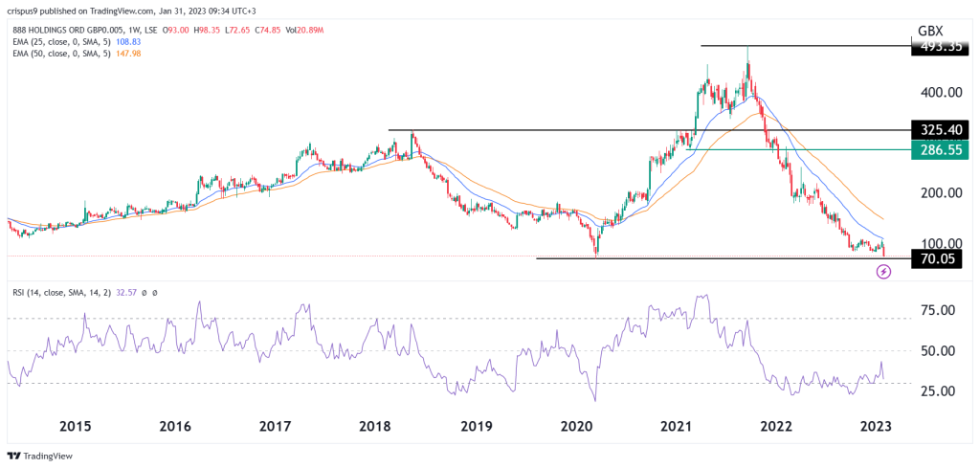980x468 pixels.
Task: Click the green horizontal line at 286.55
Action: pos(799,149)
